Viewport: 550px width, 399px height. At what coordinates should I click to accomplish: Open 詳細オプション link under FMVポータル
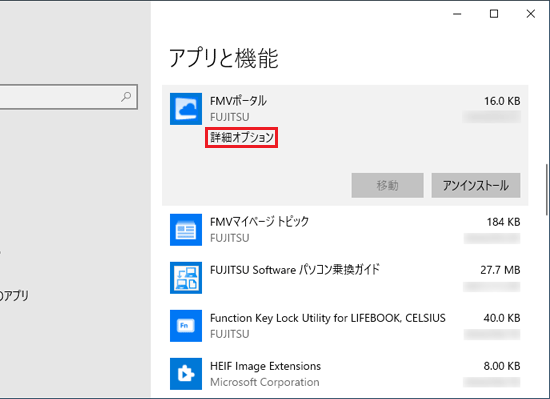tap(242, 137)
